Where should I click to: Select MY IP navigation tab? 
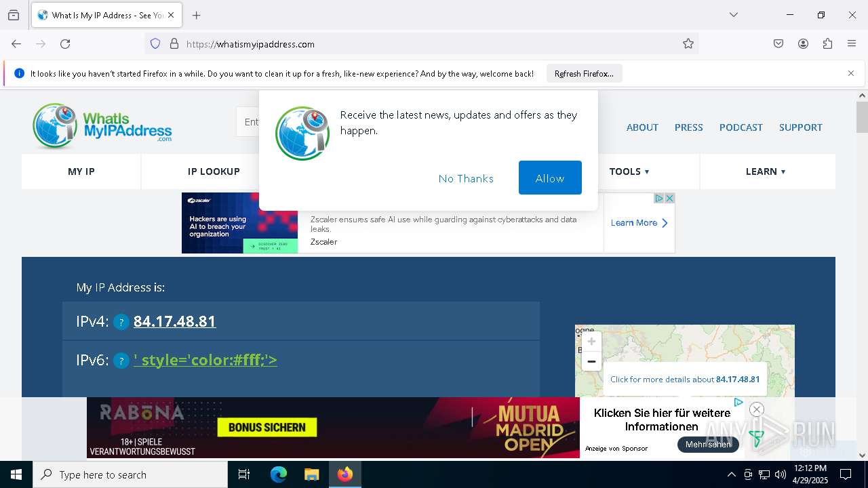[x=81, y=171]
